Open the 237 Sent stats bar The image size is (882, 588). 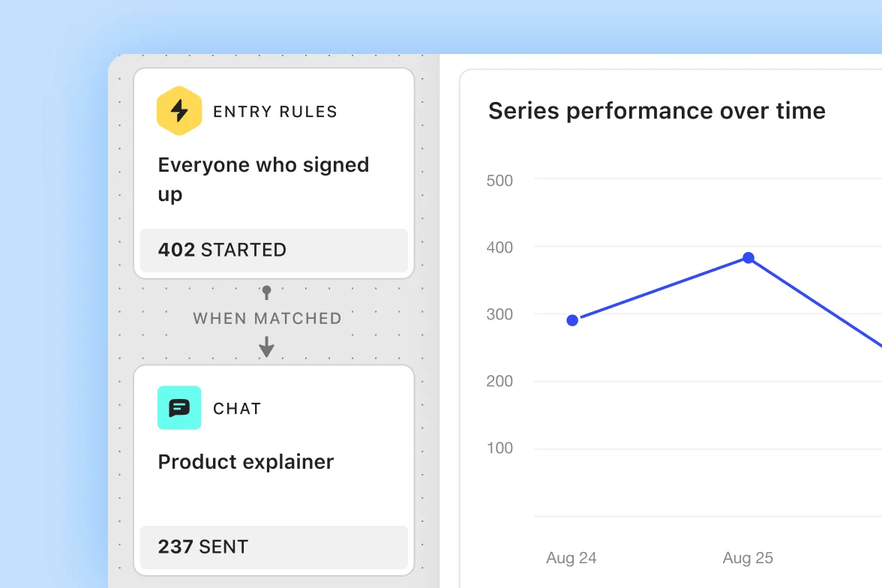274,547
